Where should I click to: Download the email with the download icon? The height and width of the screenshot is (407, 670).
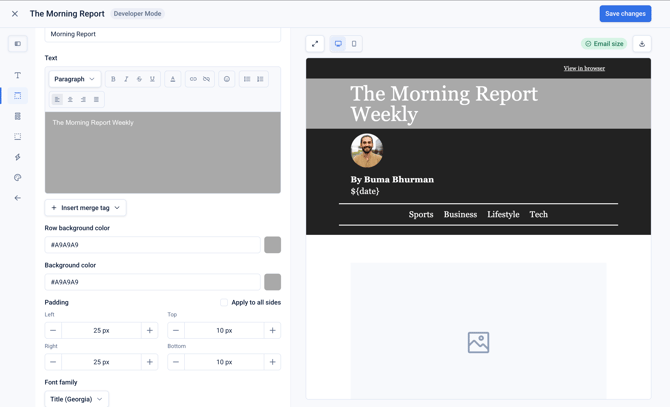[642, 44]
